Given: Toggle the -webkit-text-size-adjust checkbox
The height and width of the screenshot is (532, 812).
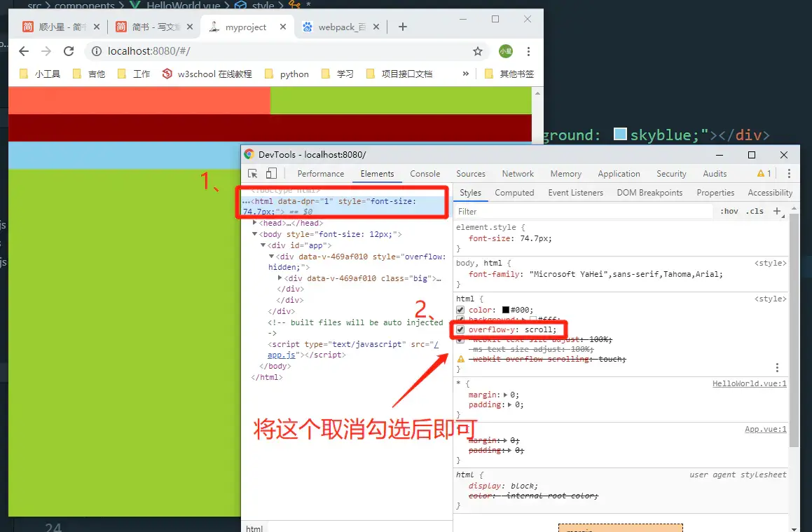Looking at the screenshot, I should tap(460, 340).
